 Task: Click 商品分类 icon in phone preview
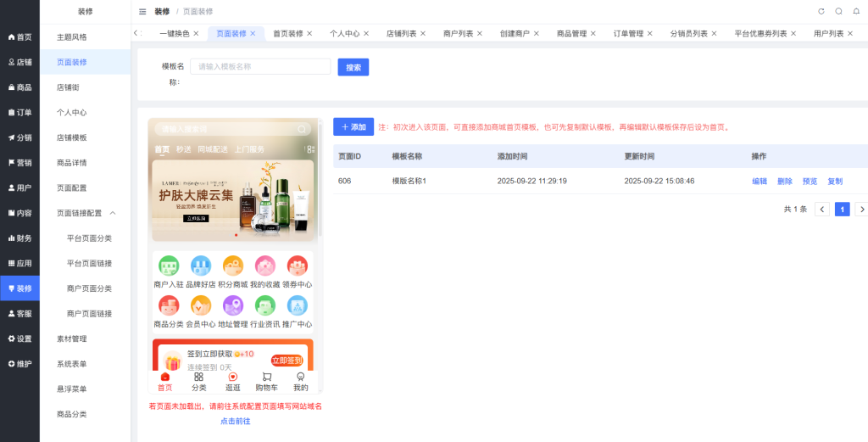[169, 305]
